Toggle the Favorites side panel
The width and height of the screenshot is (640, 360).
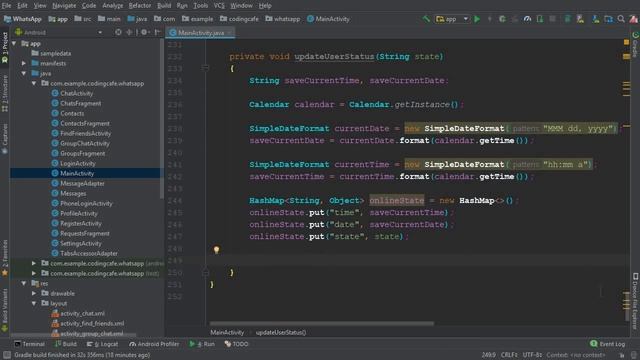[5, 258]
